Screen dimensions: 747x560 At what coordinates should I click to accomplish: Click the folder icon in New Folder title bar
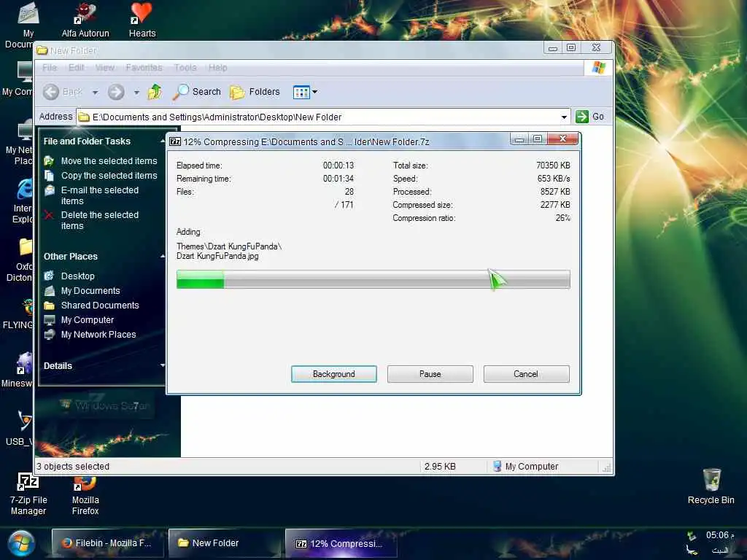click(x=42, y=50)
